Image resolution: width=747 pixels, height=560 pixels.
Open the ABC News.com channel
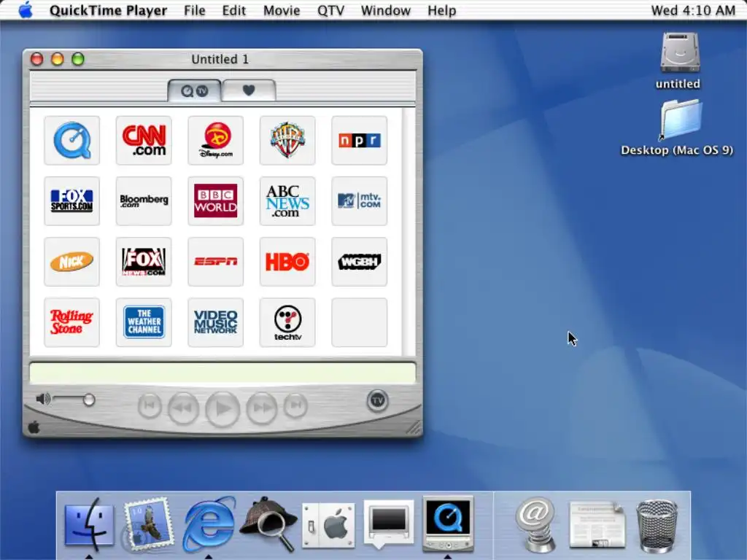(287, 201)
